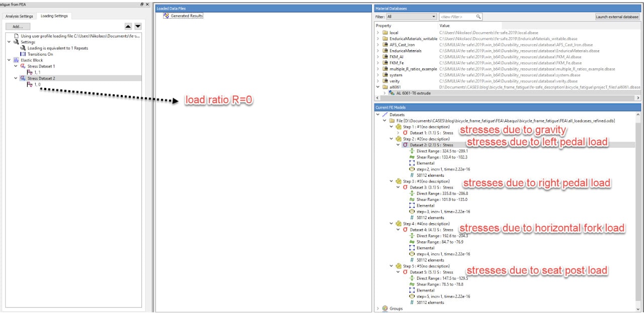Select AL 6061-T6 extrude material

[x=414, y=93]
